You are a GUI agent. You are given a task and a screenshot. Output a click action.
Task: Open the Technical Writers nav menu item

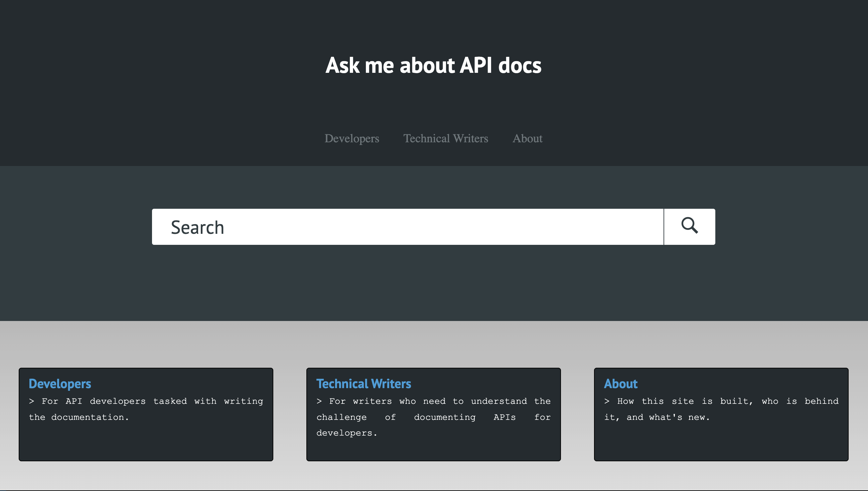(x=446, y=138)
